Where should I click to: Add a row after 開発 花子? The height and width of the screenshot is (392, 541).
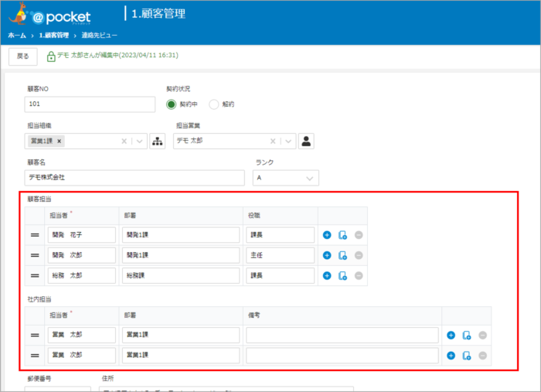point(327,235)
